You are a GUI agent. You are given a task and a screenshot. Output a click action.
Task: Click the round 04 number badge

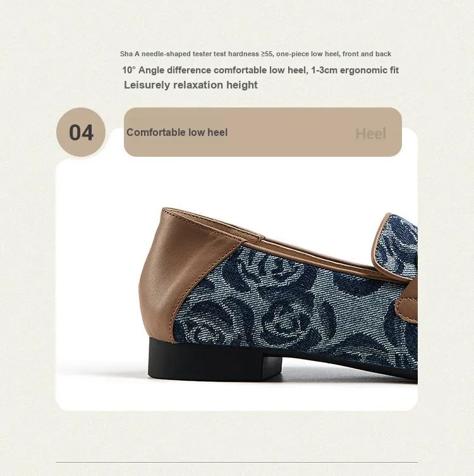tap(81, 132)
